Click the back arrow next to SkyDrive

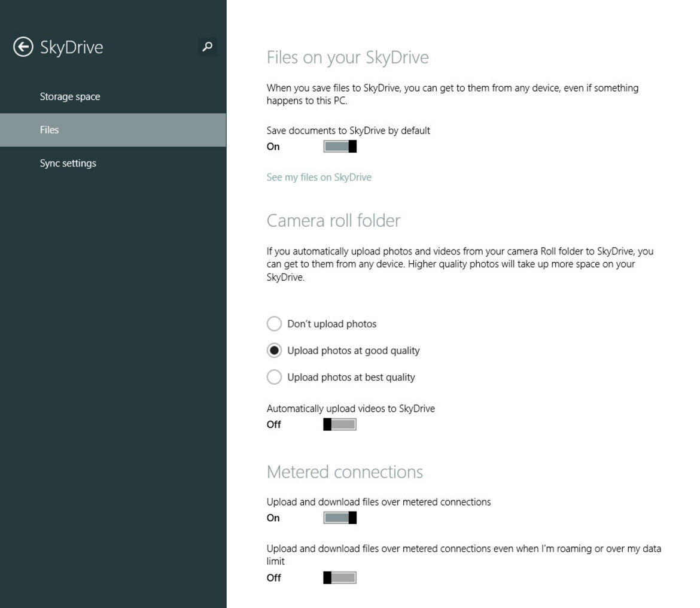(23, 47)
